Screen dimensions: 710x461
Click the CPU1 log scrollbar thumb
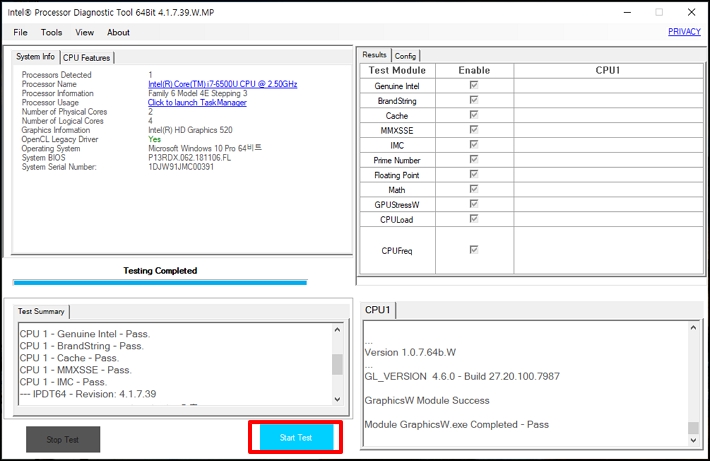693,428
